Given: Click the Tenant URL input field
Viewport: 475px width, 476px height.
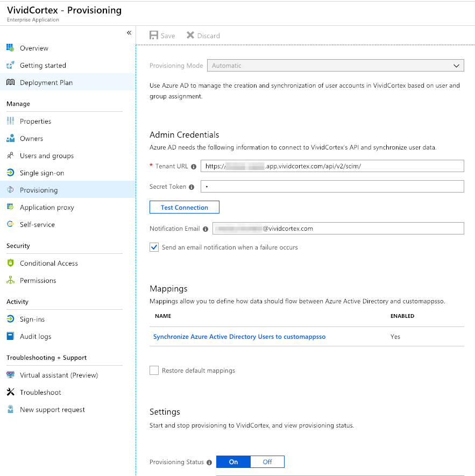Looking at the screenshot, I should [332, 166].
